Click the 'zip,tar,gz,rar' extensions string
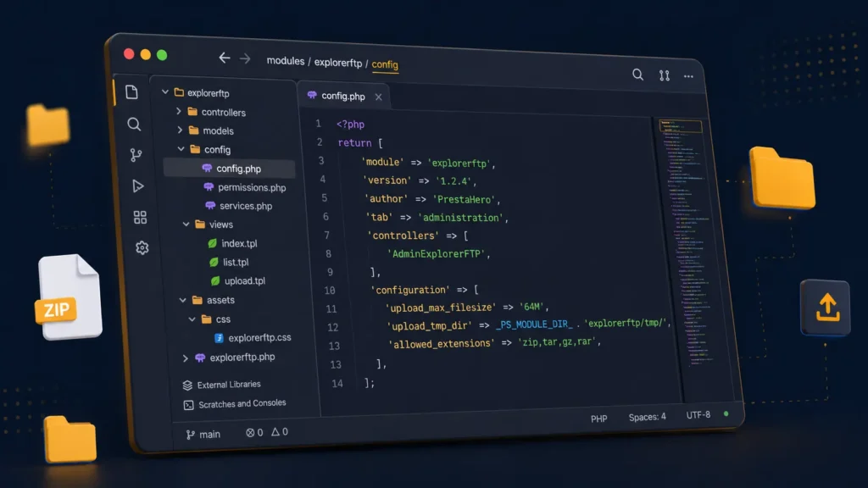 pos(557,342)
